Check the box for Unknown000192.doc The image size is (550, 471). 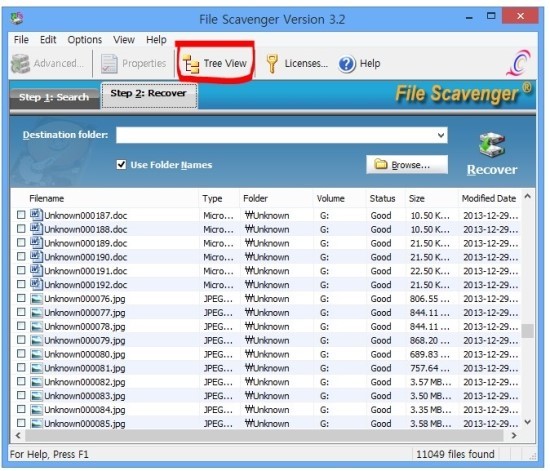pyautogui.click(x=21, y=284)
